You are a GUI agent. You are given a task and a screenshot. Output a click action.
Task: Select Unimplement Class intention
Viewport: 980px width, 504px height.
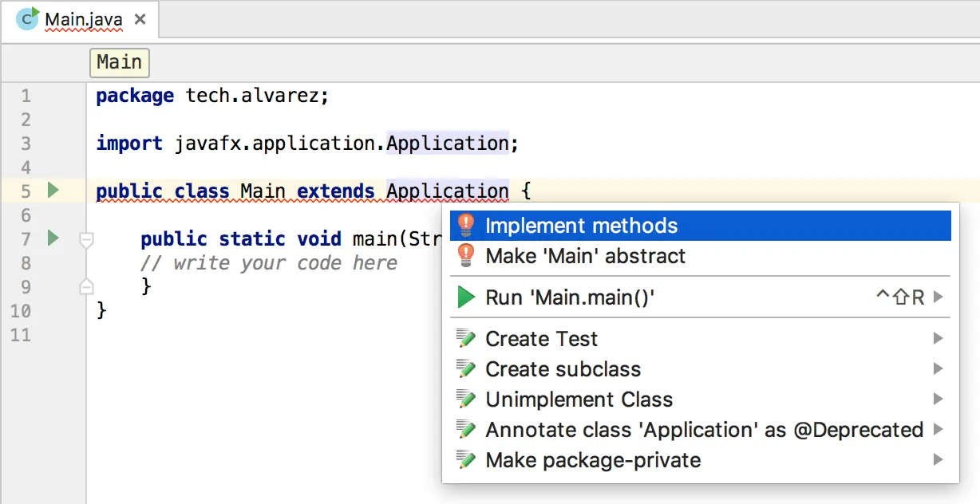700,400
